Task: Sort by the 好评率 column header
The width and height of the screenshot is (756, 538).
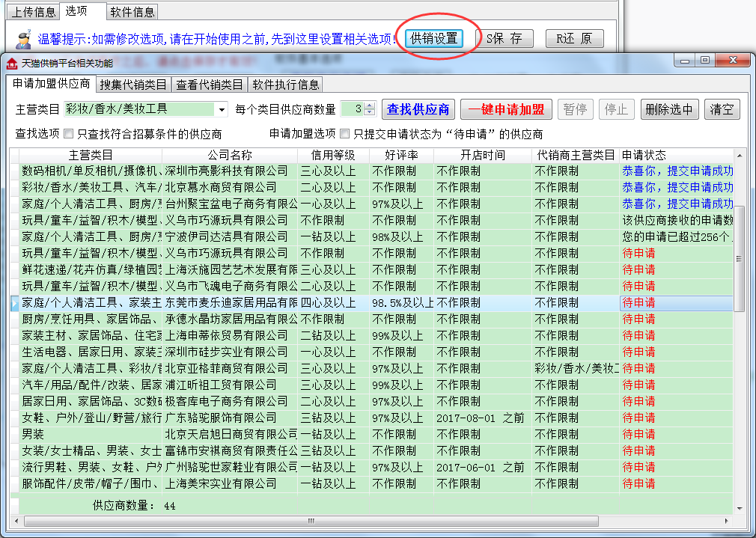Action: click(400, 155)
